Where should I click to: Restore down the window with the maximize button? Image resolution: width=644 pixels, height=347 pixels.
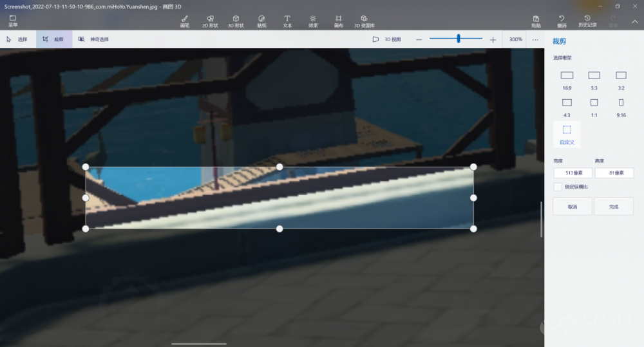[x=618, y=6]
